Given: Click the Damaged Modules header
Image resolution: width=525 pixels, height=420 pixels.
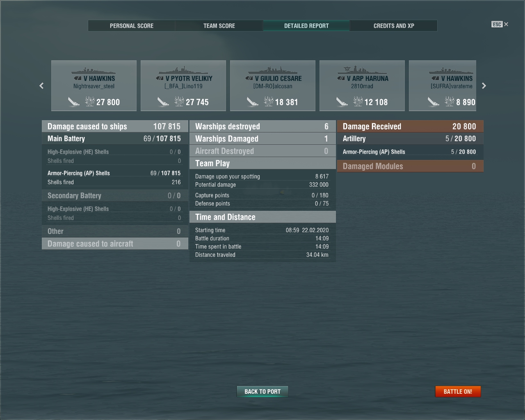Looking at the screenshot, I should click(x=410, y=166).
